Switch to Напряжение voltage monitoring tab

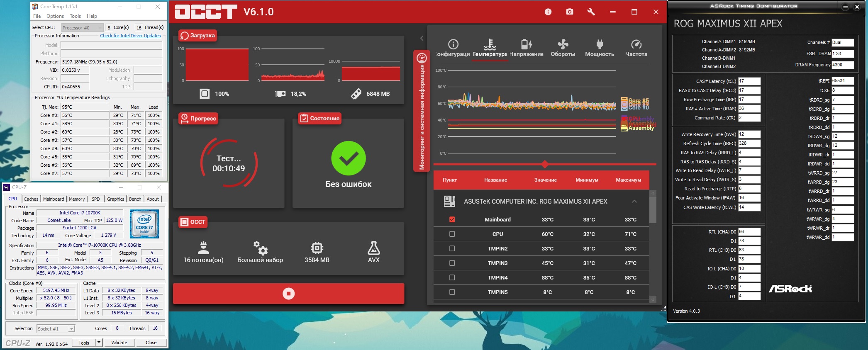(x=526, y=48)
